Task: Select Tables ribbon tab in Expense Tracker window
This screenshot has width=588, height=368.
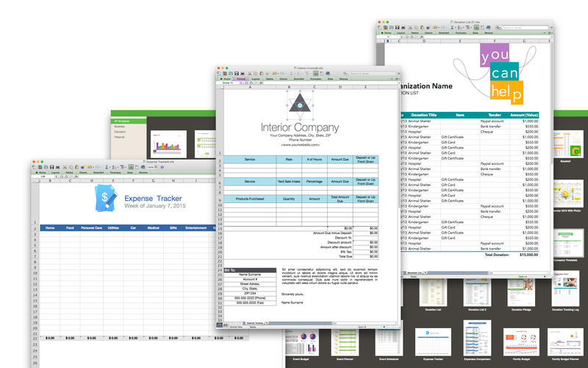Action: pos(69,172)
